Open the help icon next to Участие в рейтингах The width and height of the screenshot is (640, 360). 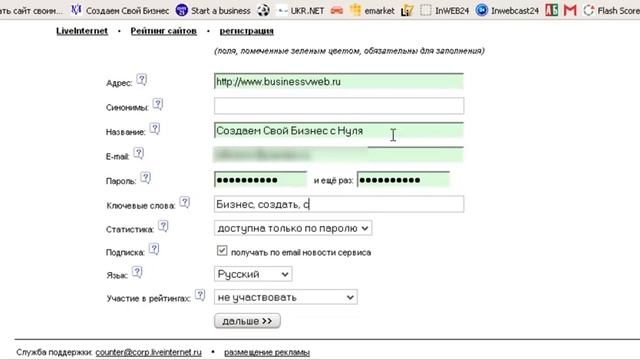click(x=200, y=295)
